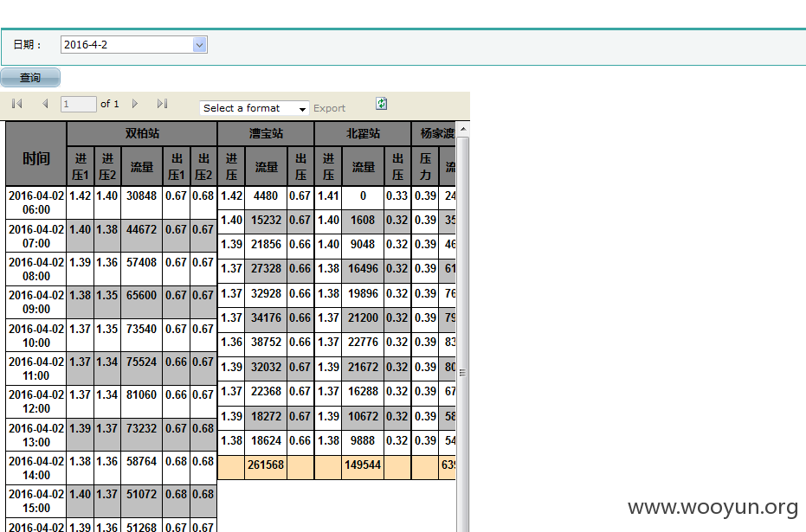Viewport: 806px width, 532px height.
Task: Open the date dropdown arrow
Action: tap(199, 45)
